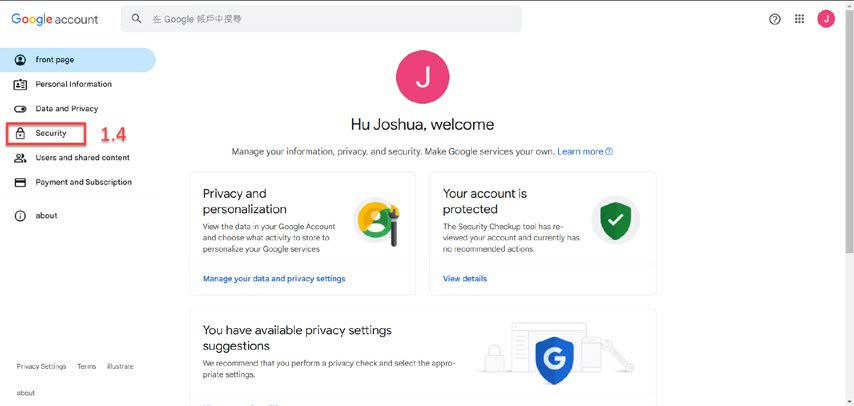
Task: Select the front page sidebar item
Action: 78,60
